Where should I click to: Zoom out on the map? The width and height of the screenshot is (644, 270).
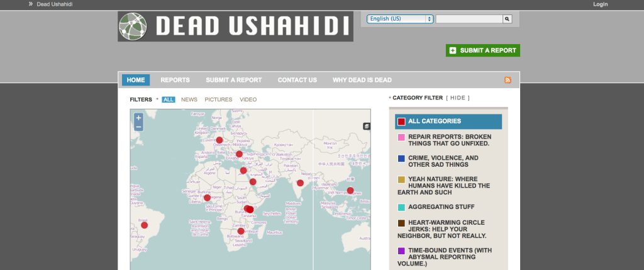pos(138,127)
